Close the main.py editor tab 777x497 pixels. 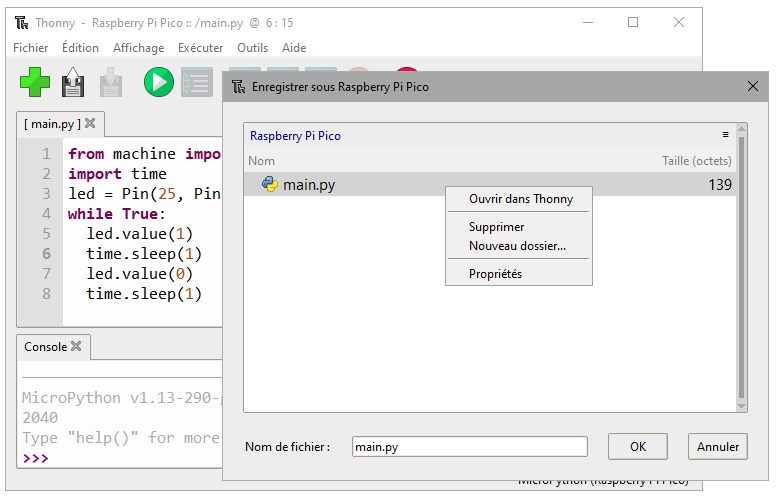tap(90, 124)
